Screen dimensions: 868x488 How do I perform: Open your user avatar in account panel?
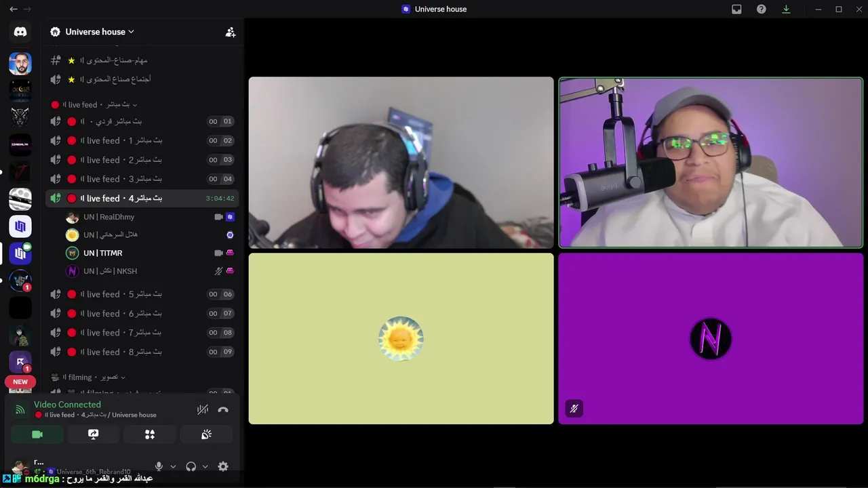pos(20,466)
